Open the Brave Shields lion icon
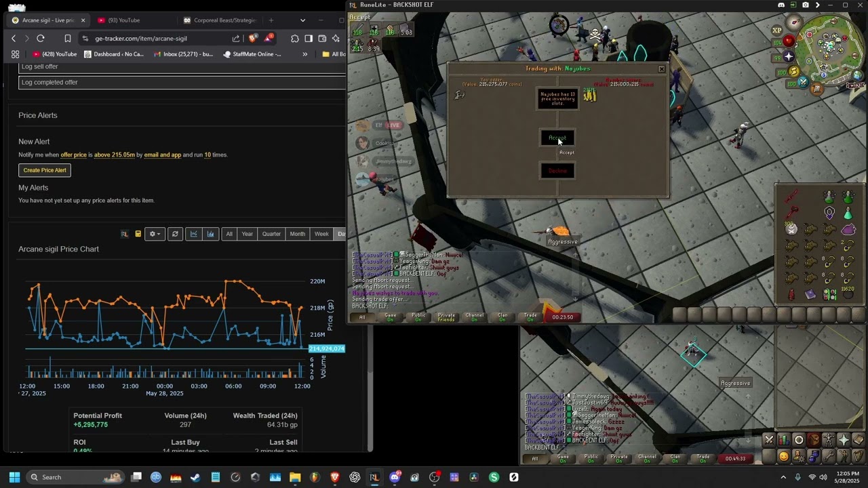 pyautogui.click(x=253, y=39)
